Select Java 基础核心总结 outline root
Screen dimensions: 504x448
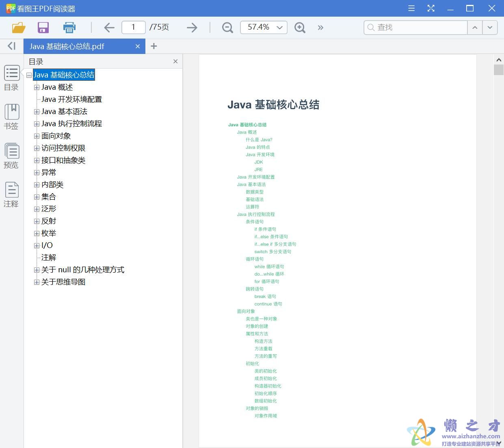tap(64, 75)
